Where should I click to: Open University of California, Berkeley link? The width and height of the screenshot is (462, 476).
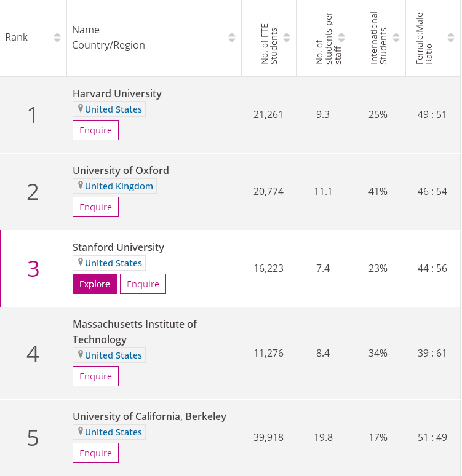click(149, 416)
